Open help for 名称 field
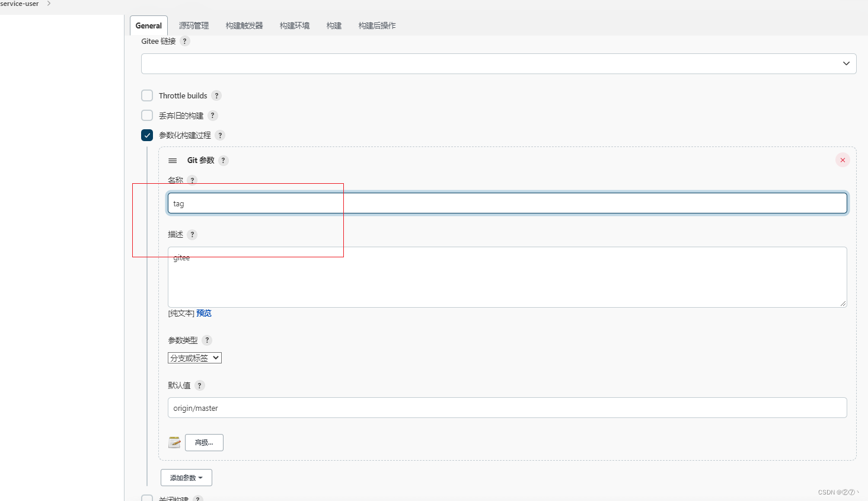The width and height of the screenshot is (868, 501). click(192, 180)
